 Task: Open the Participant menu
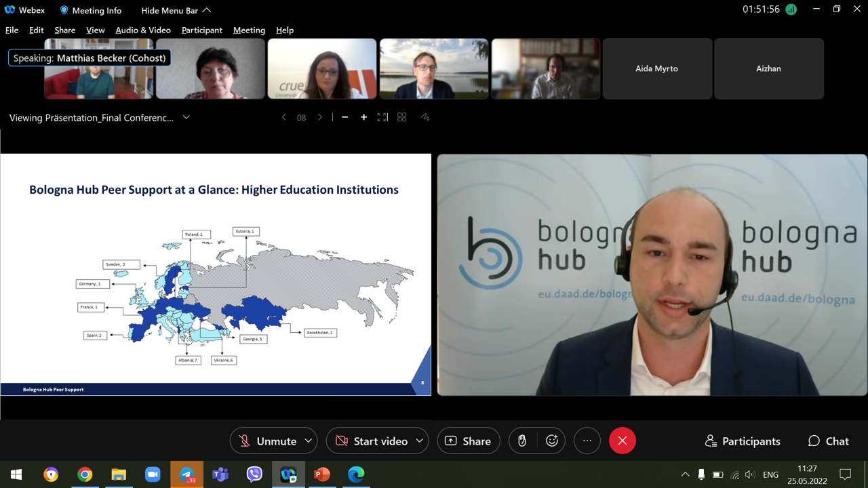coord(201,30)
